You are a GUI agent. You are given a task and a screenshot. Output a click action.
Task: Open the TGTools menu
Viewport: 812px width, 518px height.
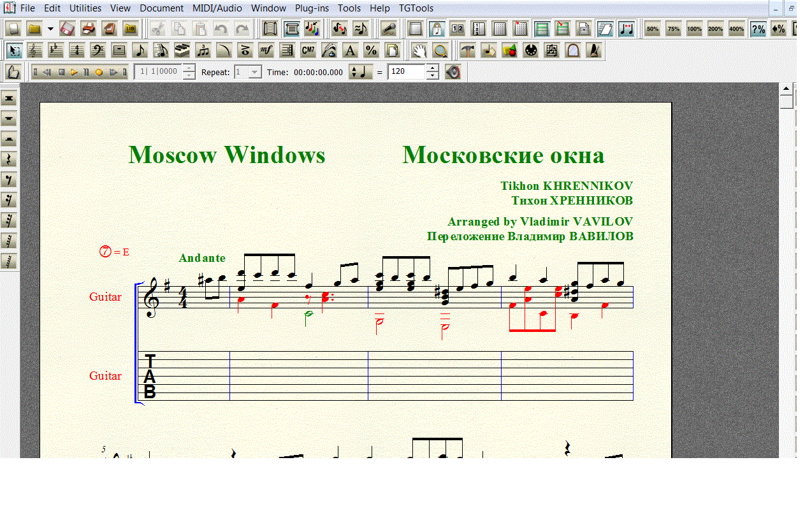416,8
